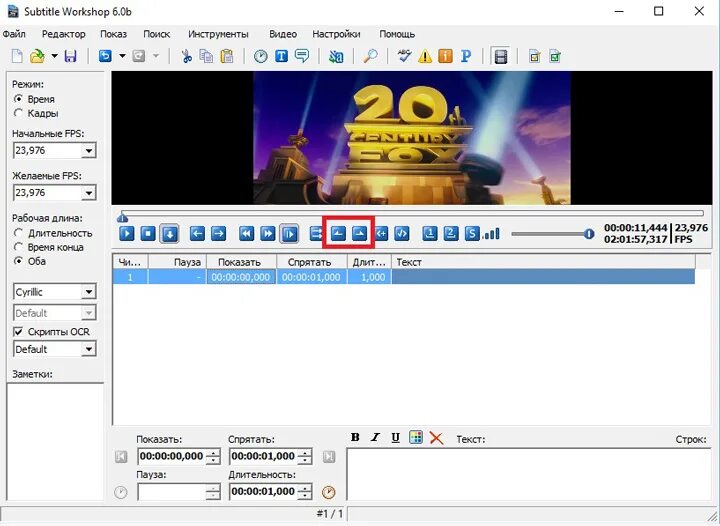Screen dimensions: 720x526
Task: Click the video seek bar handle
Action: pos(122,217)
